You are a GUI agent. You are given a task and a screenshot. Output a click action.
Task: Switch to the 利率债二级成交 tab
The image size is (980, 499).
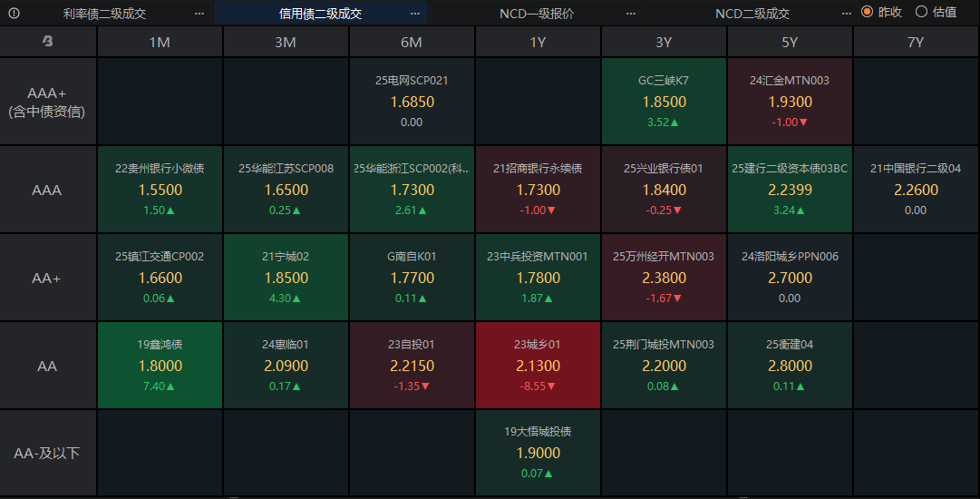click(x=104, y=14)
